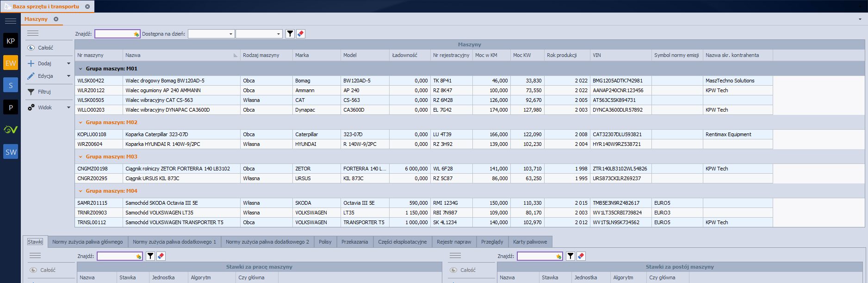This screenshot has width=868, height=283.
Task: Open first Dostępna na dzień date dropdown
Action: [230, 34]
